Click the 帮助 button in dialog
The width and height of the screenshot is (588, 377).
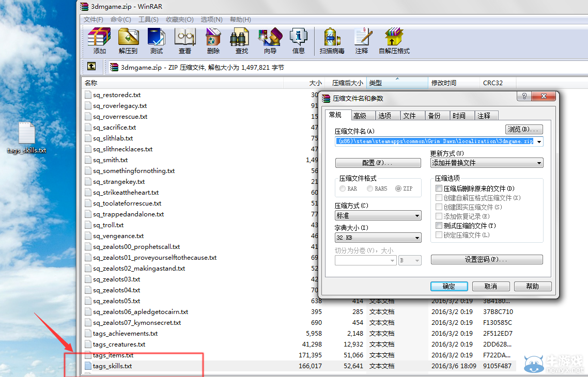tap(533, 286)
